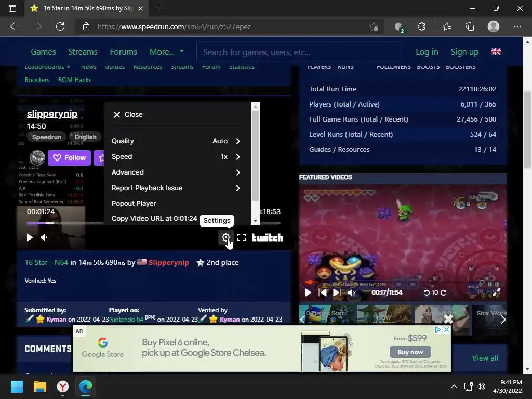
Task: Expand featured video to fullscreen
Action: 496,292
